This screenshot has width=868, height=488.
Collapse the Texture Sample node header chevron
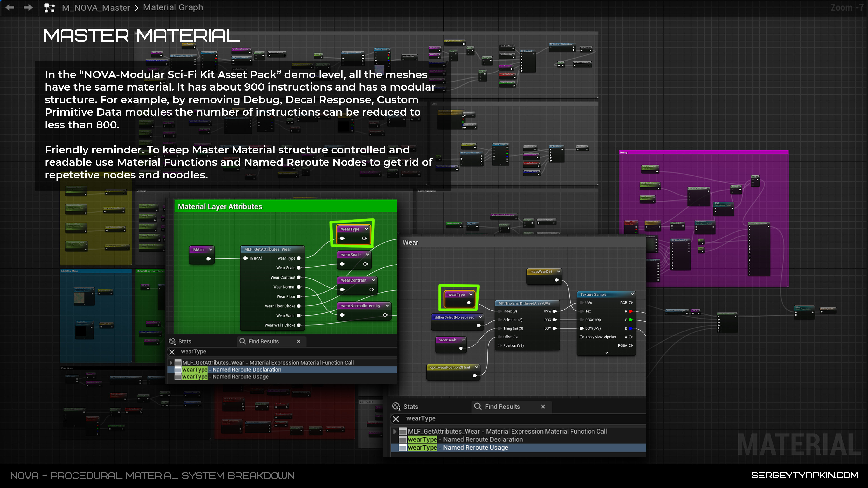(x=632, y=294)
